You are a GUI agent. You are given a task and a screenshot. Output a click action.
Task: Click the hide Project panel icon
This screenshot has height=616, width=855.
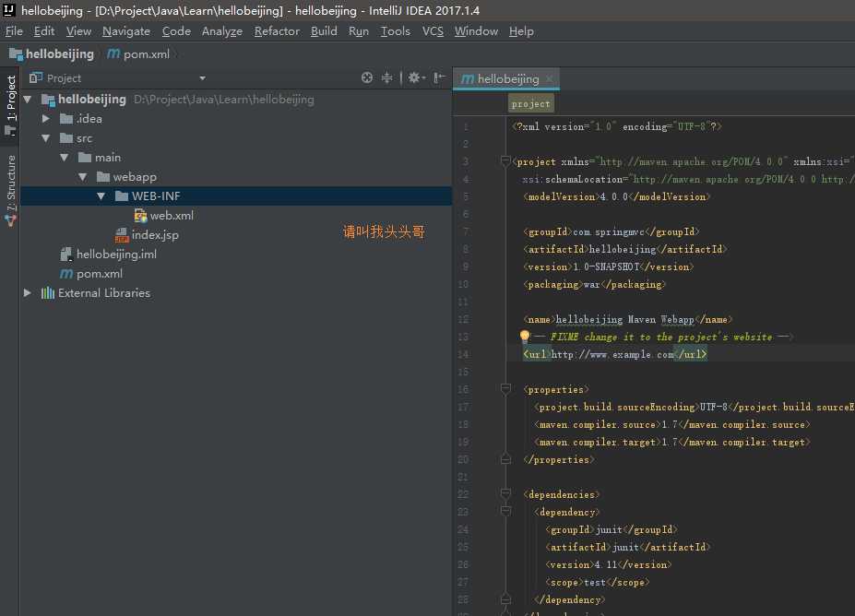439,78
